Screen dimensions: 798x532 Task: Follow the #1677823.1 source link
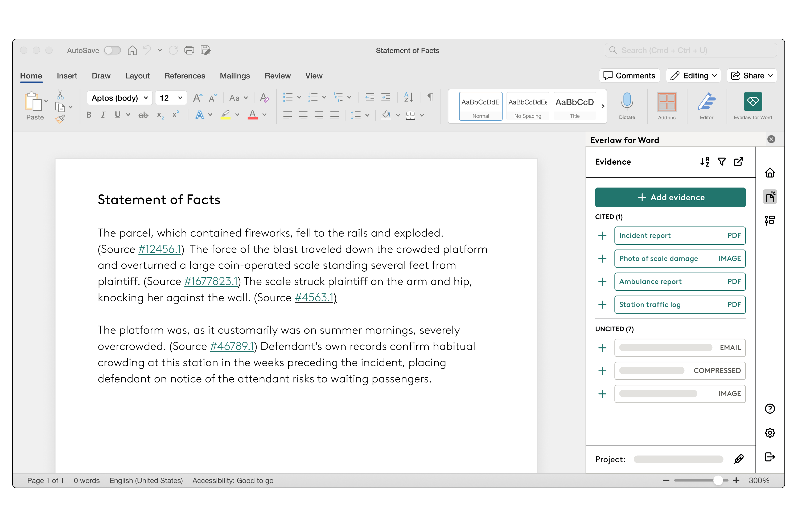[211, 281]
